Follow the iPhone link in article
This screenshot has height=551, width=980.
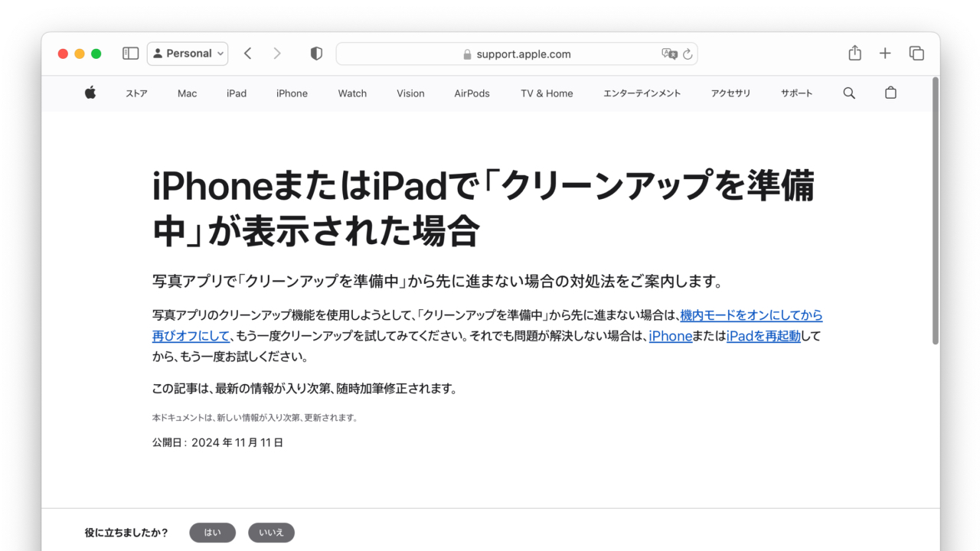[671, 336]
